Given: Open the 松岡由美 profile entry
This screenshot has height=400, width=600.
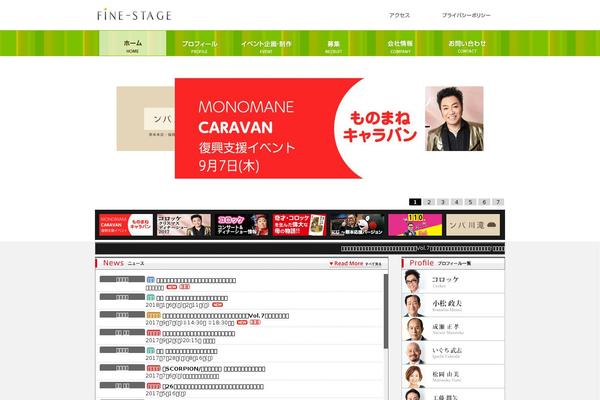Looking at the screenshot, I should 453,376.
